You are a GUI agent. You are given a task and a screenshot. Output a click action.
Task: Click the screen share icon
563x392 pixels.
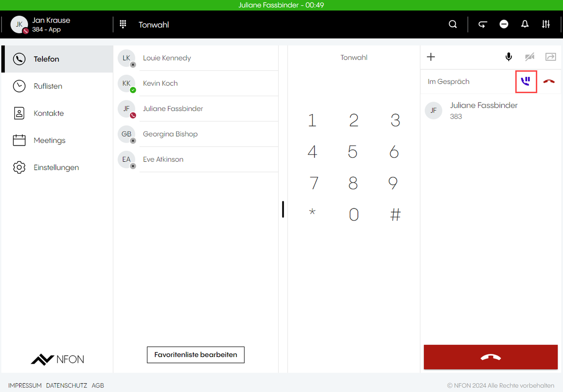[x=550, y=57]
